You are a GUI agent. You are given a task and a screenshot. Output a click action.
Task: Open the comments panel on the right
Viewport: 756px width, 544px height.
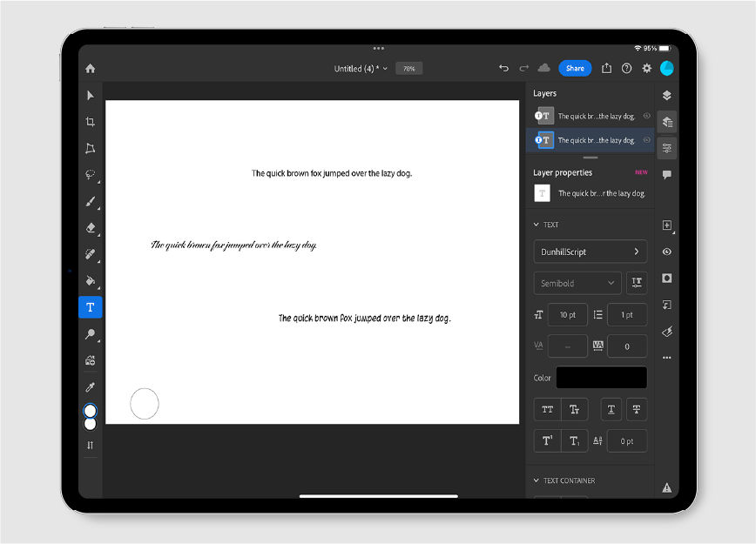point(666,175)
